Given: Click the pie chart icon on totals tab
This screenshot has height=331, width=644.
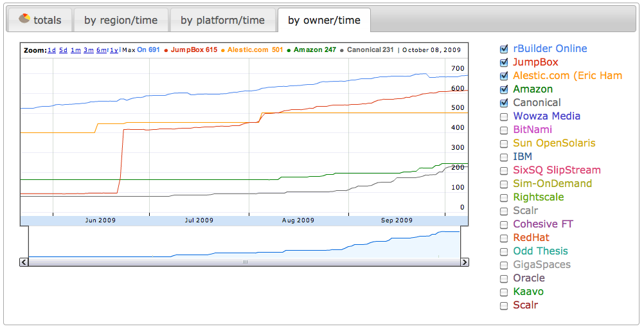Looking at the screenshot, I should (24, 19).
